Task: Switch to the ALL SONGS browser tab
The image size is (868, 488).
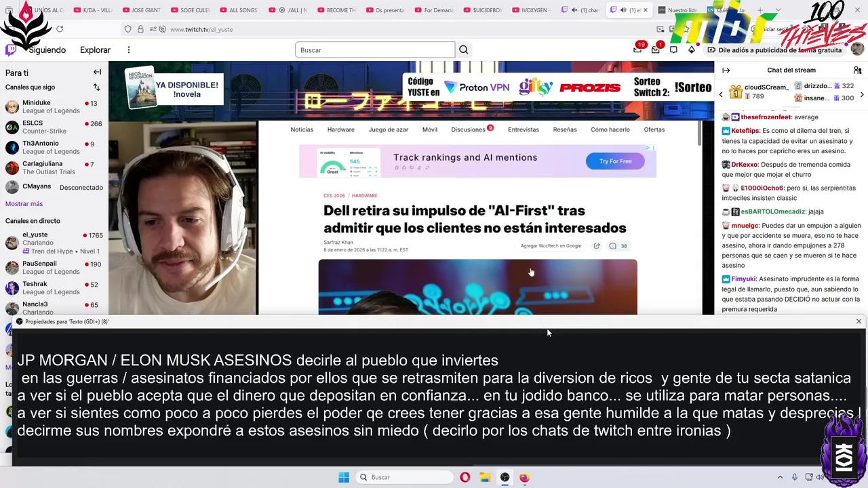Action: (238, 10)
